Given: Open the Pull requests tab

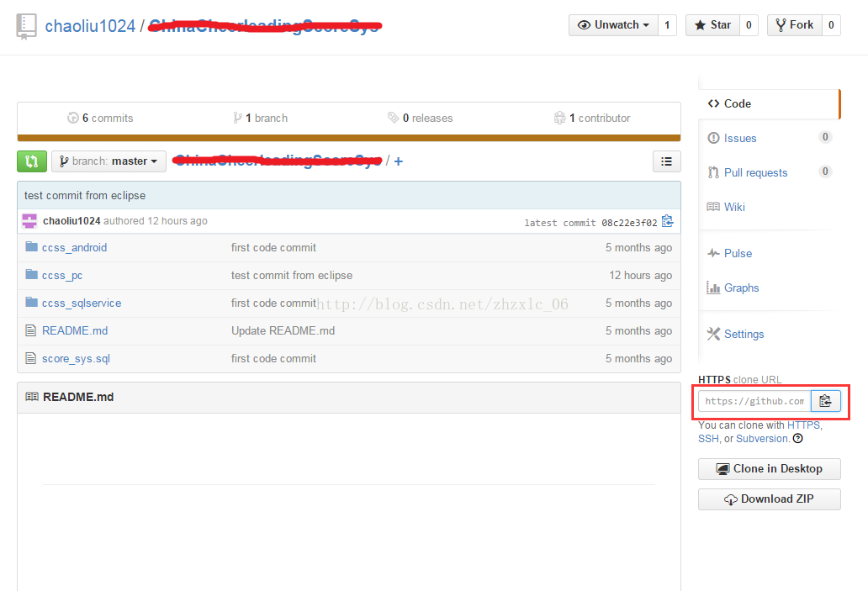Looking at the screenshot, I should pyautogui.click(x=755, y=172).
